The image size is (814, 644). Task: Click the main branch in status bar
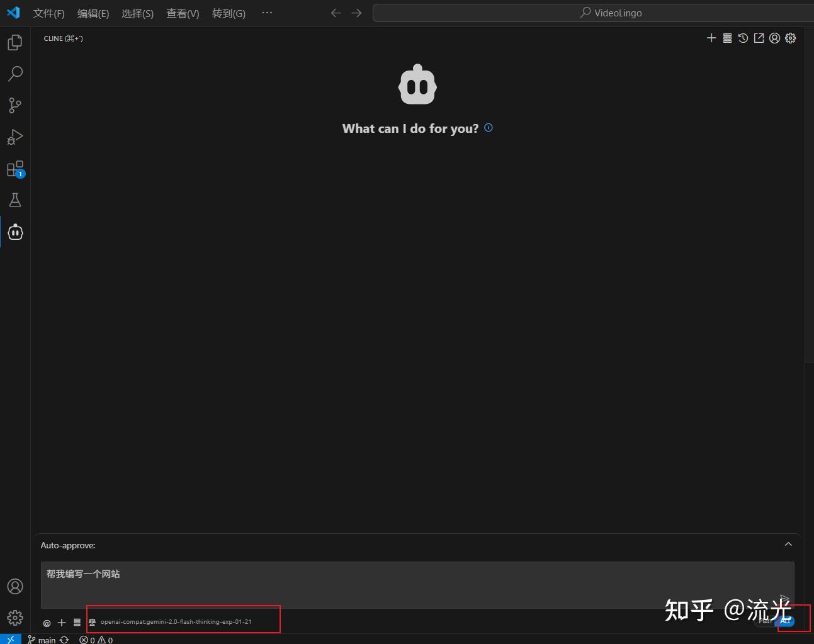(42, 640)
